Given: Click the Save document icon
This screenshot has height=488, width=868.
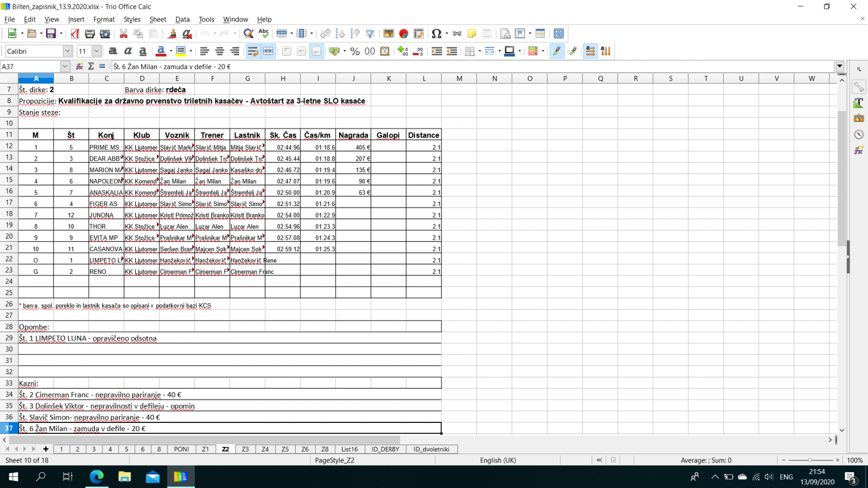Looking at the screenshot, I should tap(50, 34).
